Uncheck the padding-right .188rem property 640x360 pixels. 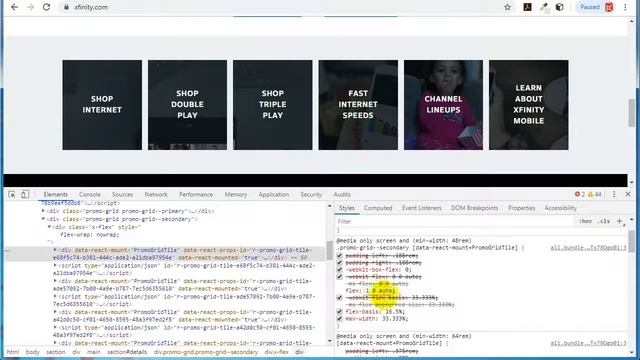pyautogui.click(x=339, y=262)
